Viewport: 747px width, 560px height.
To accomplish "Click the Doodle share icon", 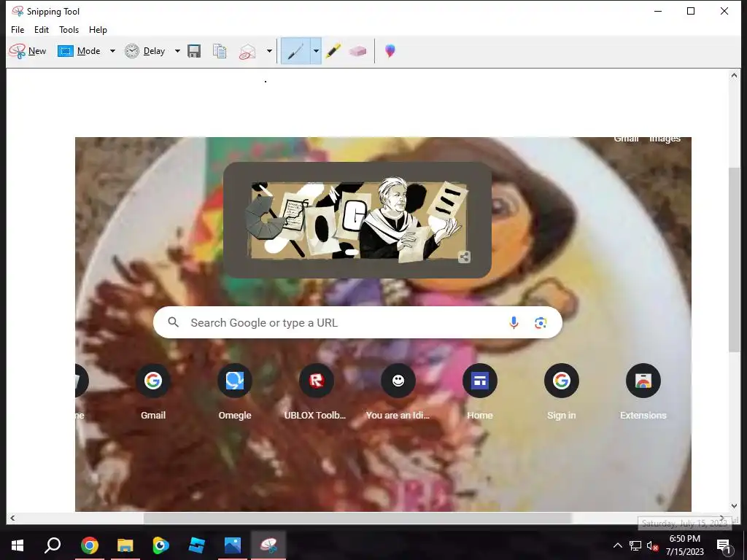I will point(464,257).
